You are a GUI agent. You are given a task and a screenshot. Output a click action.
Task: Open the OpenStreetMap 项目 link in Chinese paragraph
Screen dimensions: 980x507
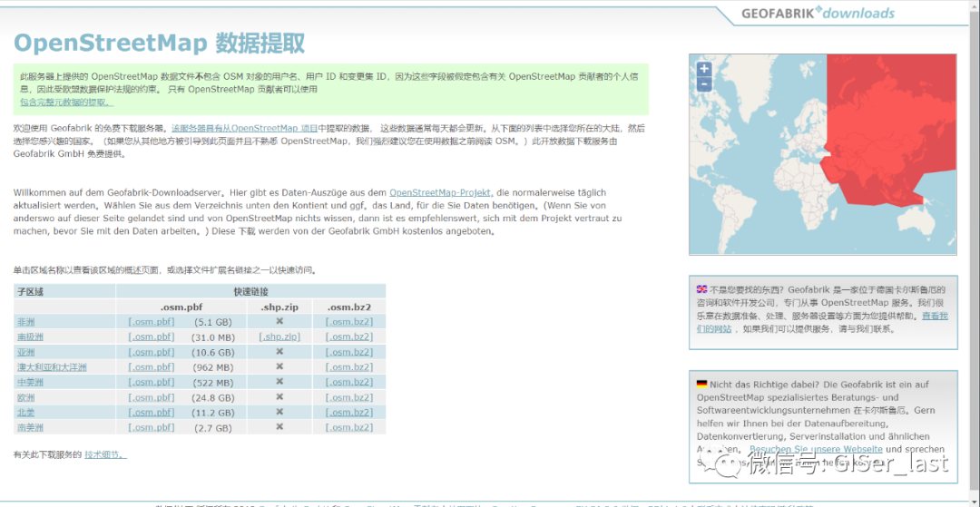(244, 128)
